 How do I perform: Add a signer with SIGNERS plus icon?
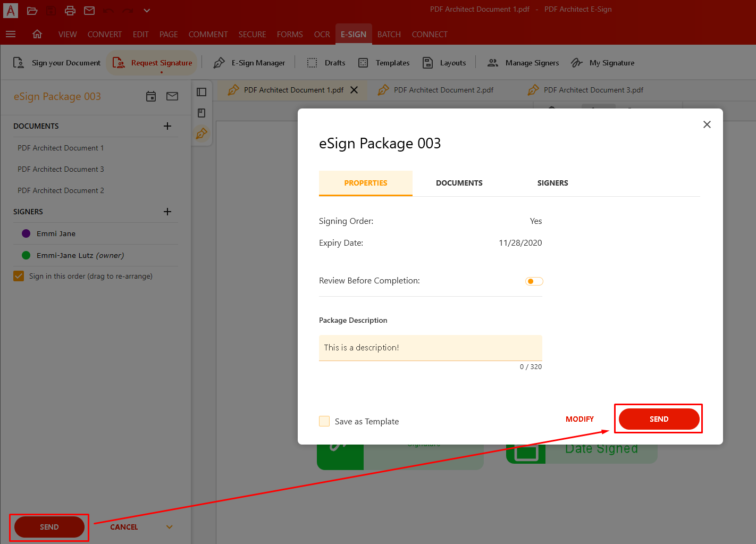(x=167, y=212)
